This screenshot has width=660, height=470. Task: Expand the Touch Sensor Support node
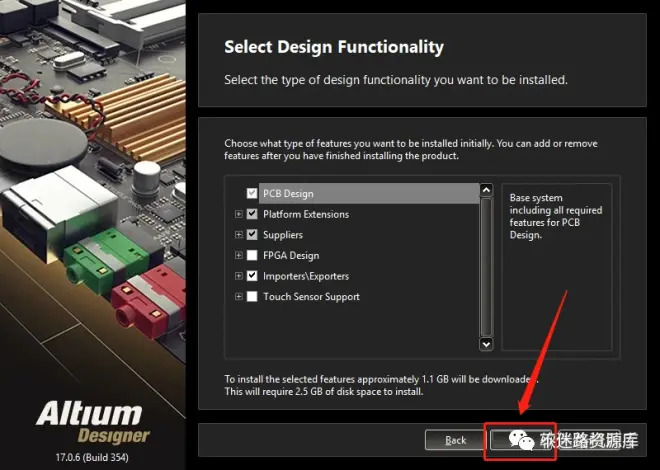[239, 297]
